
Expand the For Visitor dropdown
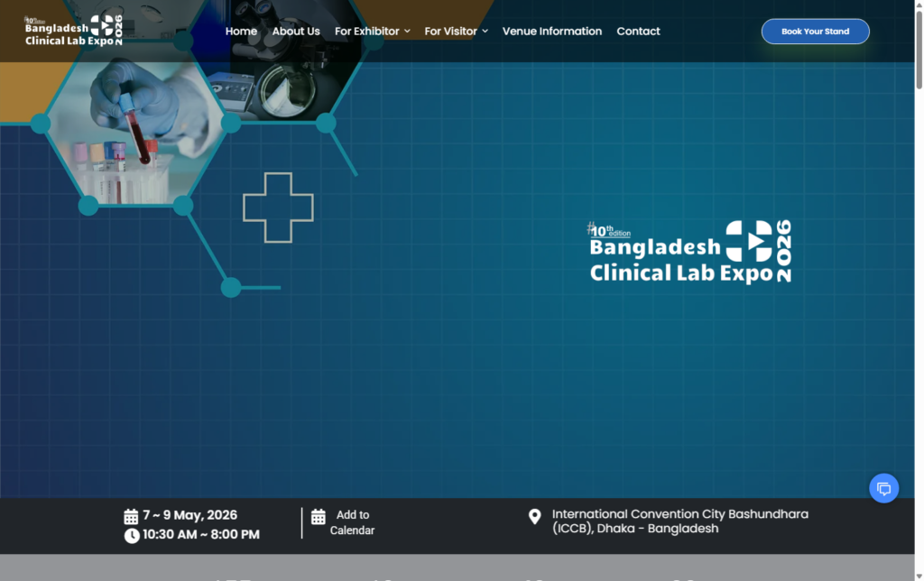point(451,31)
